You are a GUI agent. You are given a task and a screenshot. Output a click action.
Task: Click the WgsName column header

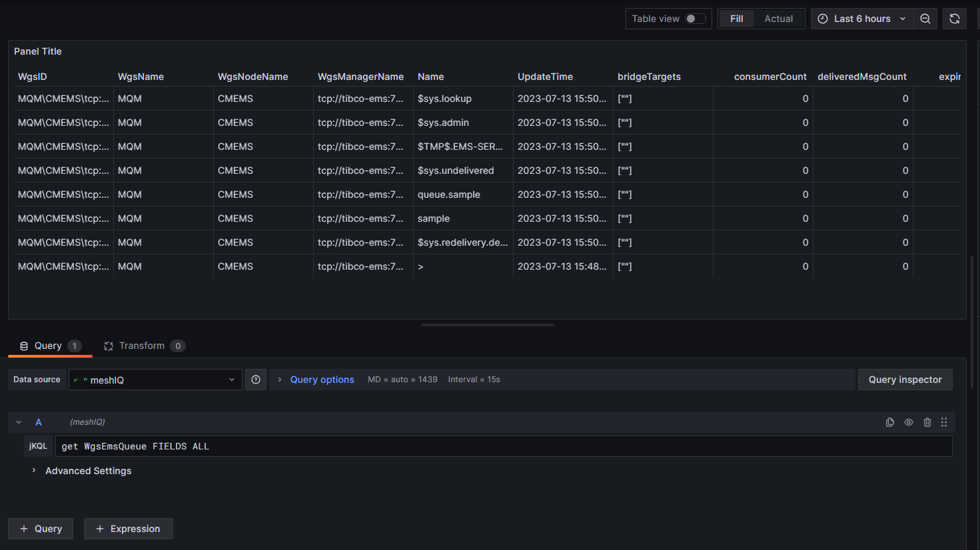[141, 77]
